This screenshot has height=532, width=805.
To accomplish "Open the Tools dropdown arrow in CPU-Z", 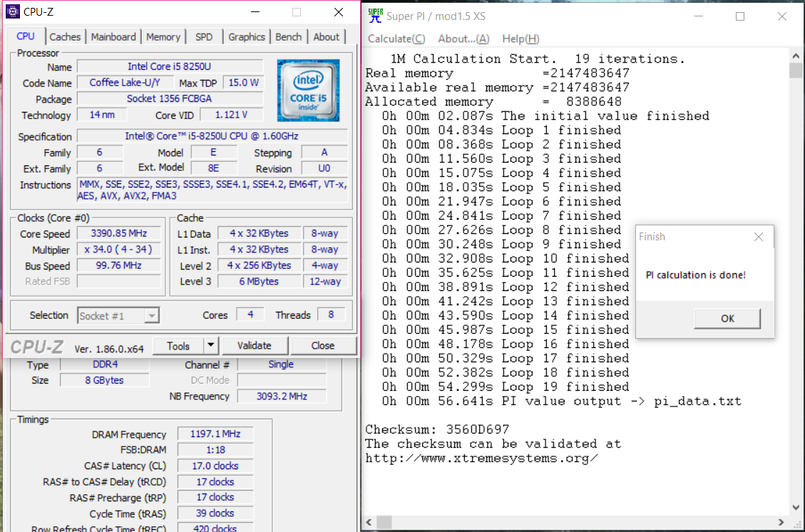I will tap(211, 346).
